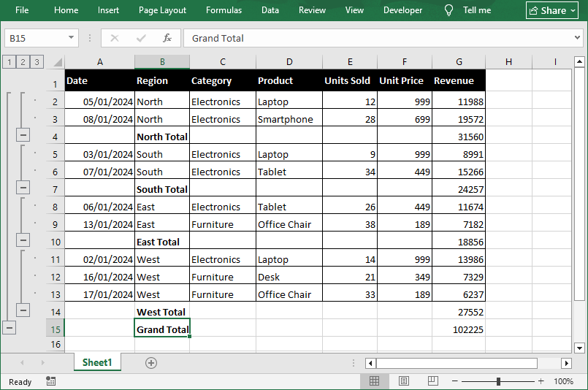Select row 15 header
Viewport: 588px width, 390px height.
[55, 329]
